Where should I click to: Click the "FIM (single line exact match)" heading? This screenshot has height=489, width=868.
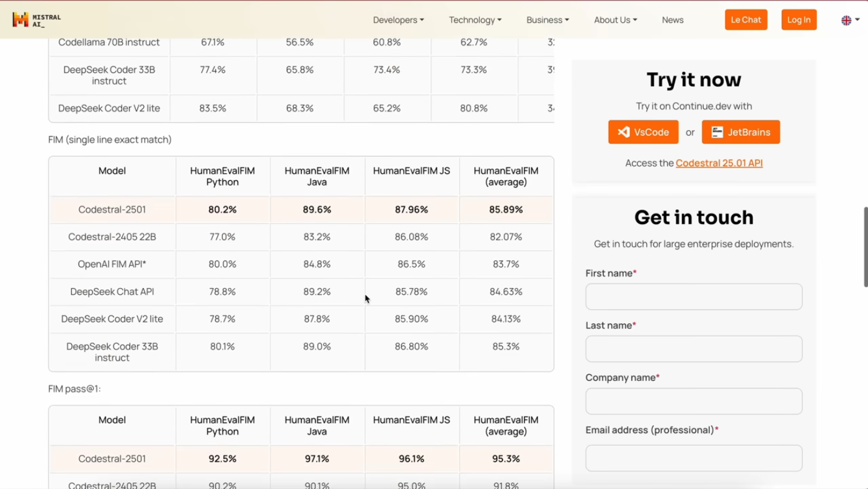point(110,140)
